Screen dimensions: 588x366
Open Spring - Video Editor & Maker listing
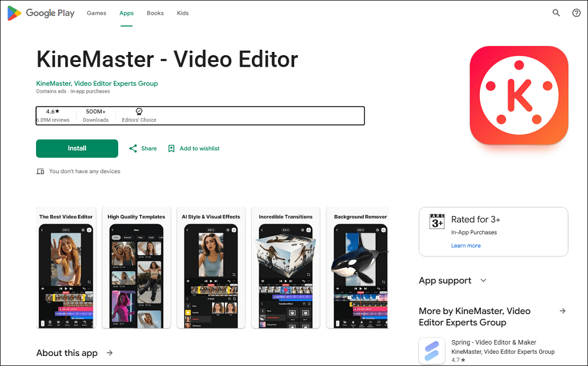pyautogui.click(x=494, y=342)
